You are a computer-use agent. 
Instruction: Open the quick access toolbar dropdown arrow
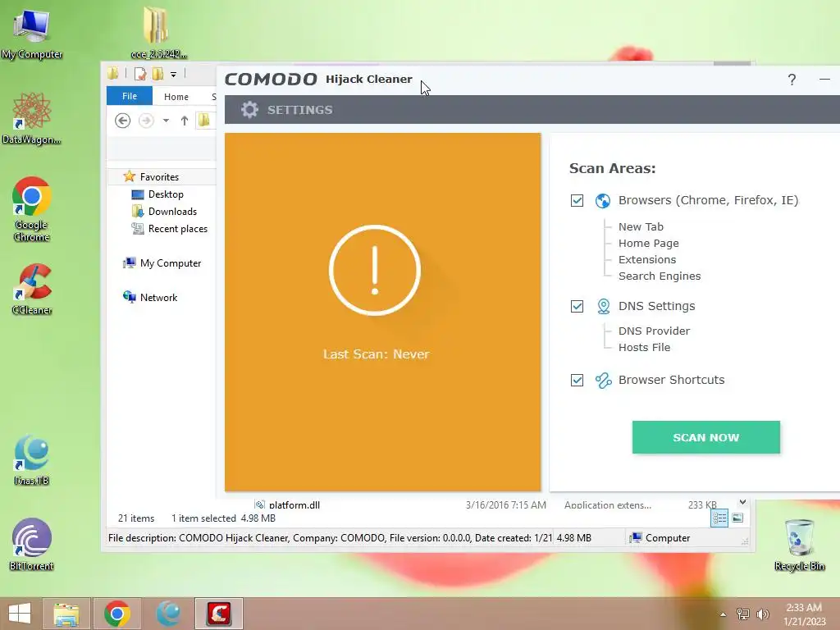pos(174,74)
